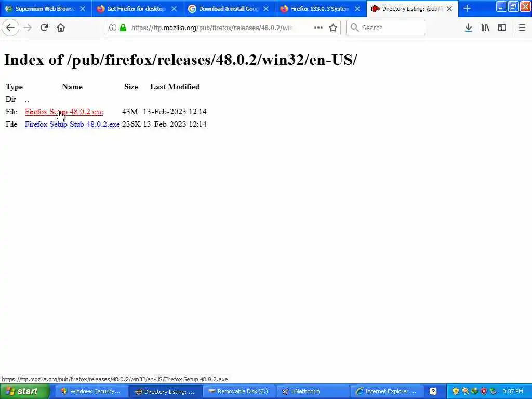The width and height of the screenshot is (532, 399).
Task: Toggle the sidebar view icon
Action: [502, 28]
